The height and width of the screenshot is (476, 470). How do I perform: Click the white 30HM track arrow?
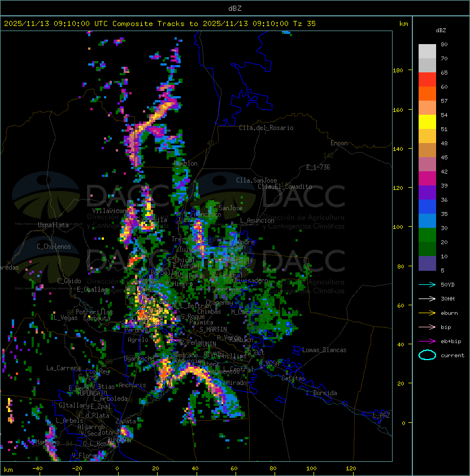tap(427, 298)
